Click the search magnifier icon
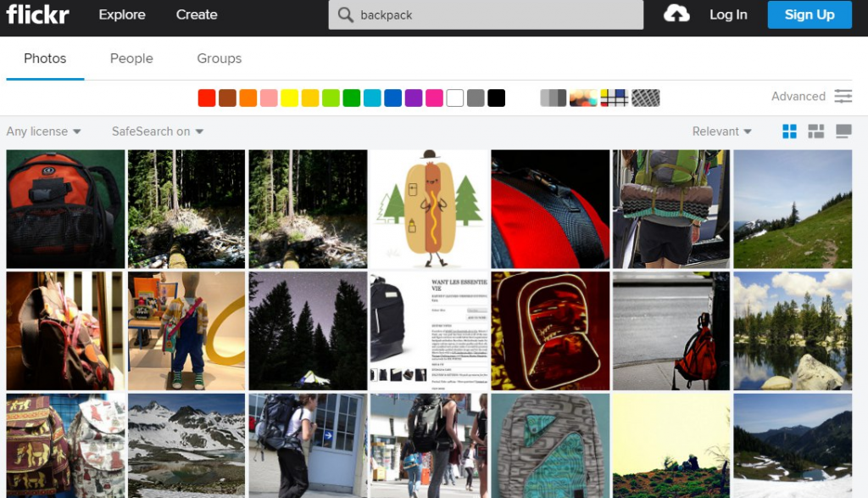Image resolution: width=868 pixels, height=498 pixels. [345, 15]
